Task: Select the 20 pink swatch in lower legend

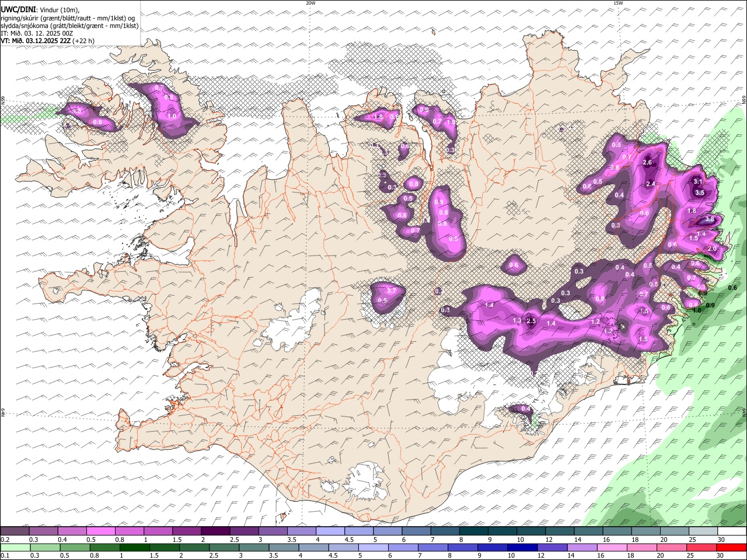Action: pyautogui.click(x=672, y=548)
